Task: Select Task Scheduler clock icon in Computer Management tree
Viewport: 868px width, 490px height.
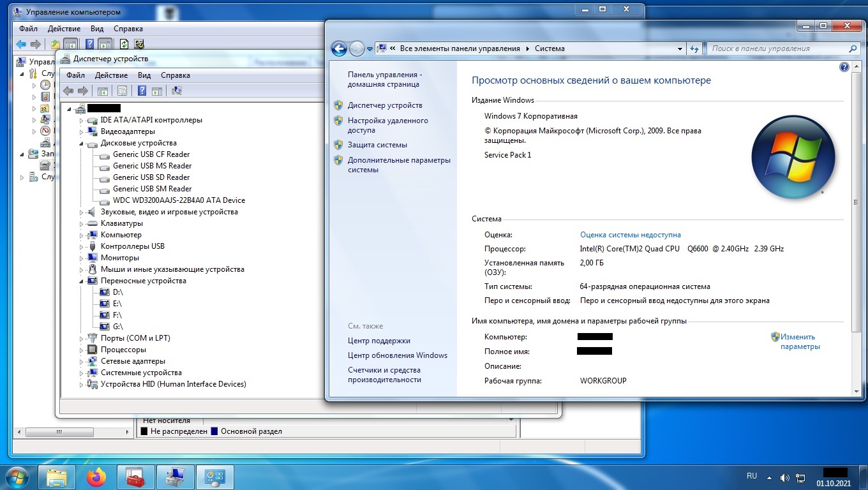Action: (x=45, y=85)
